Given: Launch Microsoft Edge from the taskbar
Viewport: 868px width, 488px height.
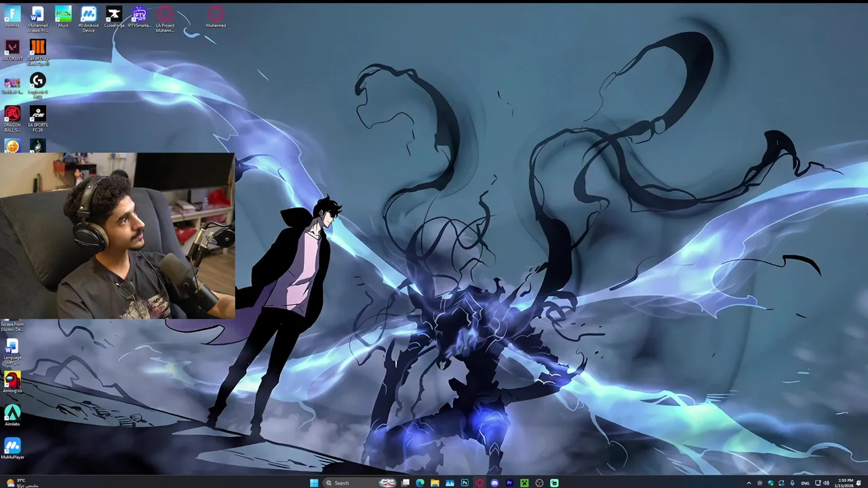Looking at the screenshot, I should pyautogui.click(x=420, y=483).
